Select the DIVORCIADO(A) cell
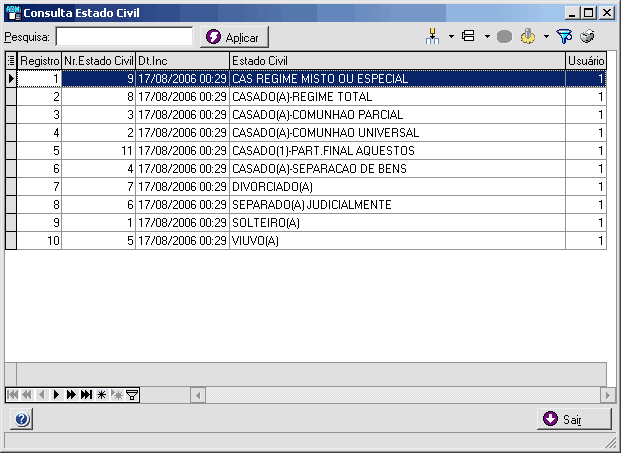The height and width of the screenshot is (453, 621). (x=398, y=187)
